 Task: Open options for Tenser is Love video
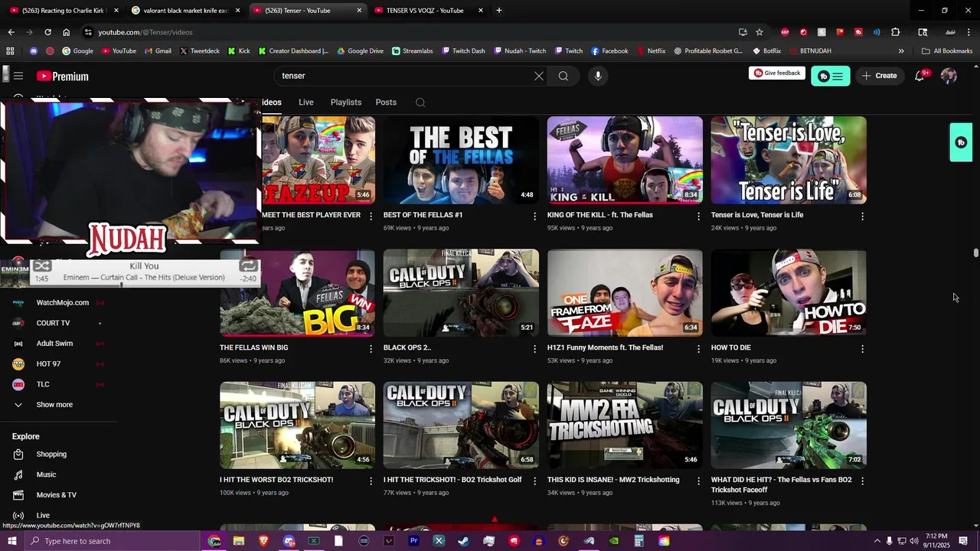click(862, 217)
